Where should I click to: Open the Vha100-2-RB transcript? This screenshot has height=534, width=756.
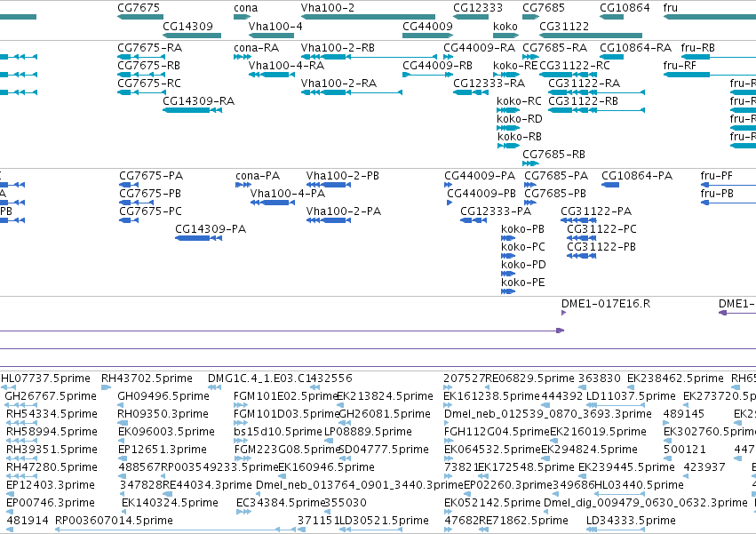pyautogui.click(x=369, y=57)
